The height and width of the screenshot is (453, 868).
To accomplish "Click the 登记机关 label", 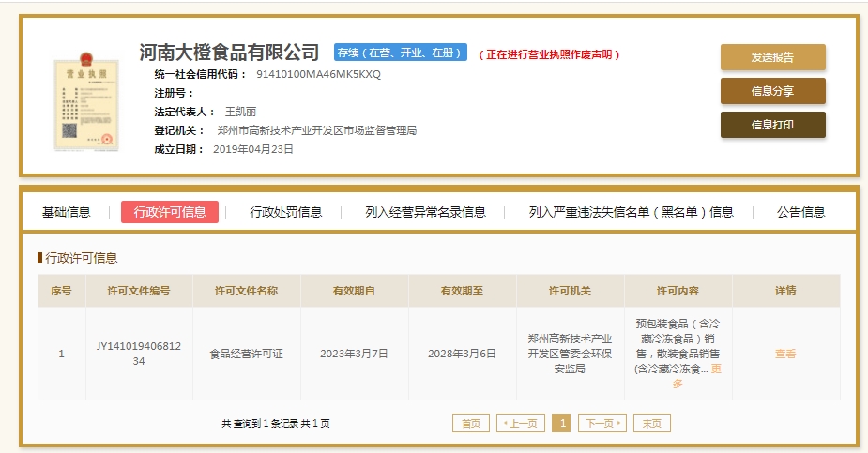I will (x=179, y=130).
